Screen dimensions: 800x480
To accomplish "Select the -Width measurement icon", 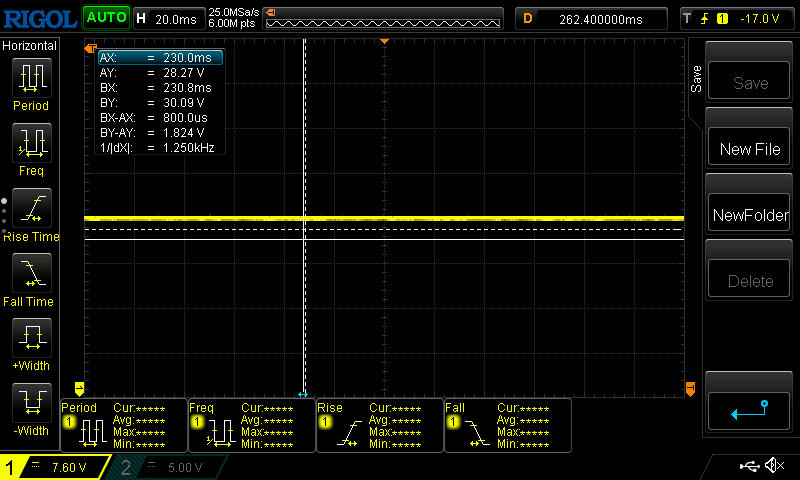I will tap(31, 402).
